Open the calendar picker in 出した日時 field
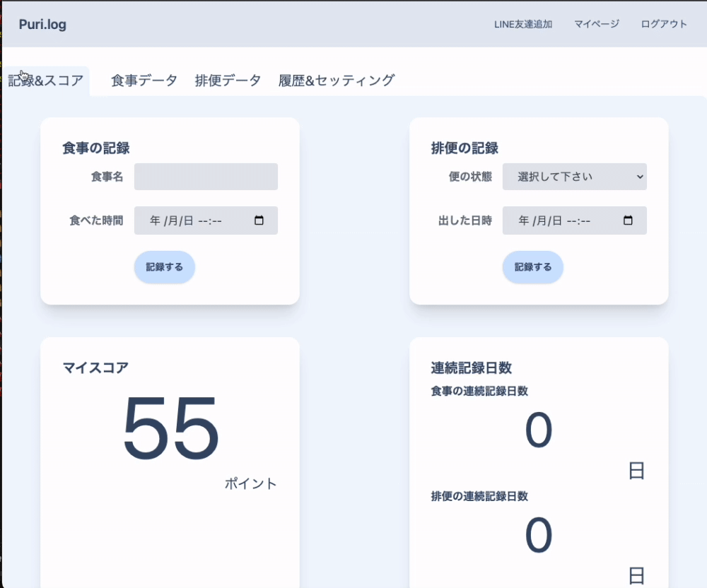707x588 pixels. coord(628,220)
